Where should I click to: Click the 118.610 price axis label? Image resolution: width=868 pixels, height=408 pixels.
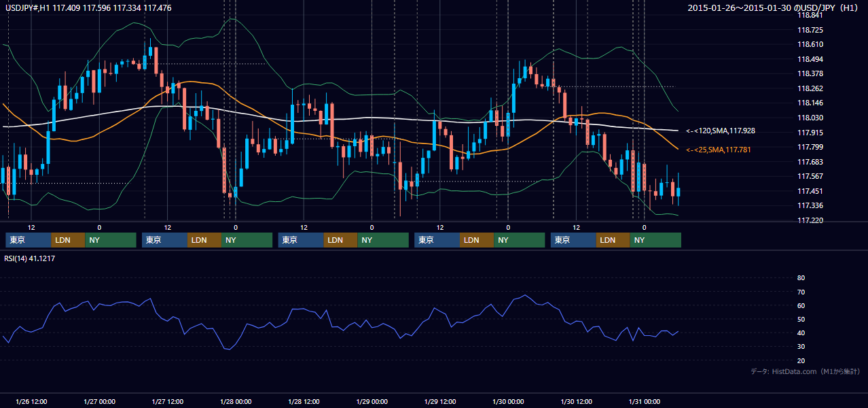click(x=810, y=44)
